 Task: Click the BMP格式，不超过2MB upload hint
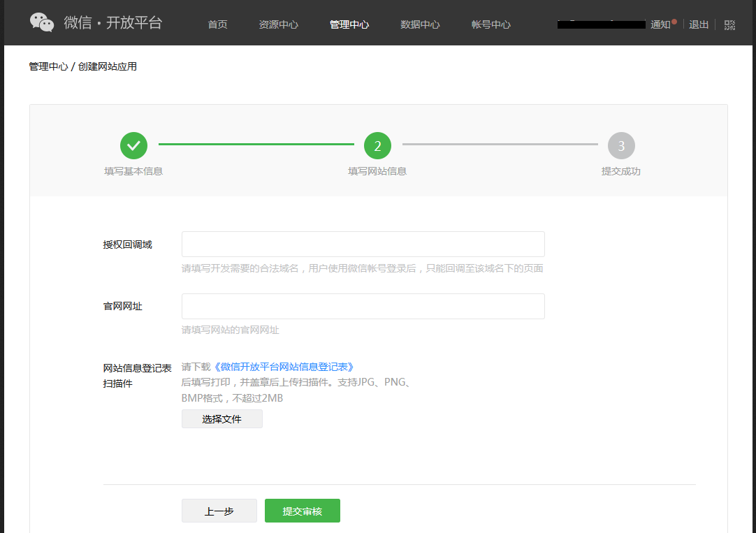coord(233,398)
